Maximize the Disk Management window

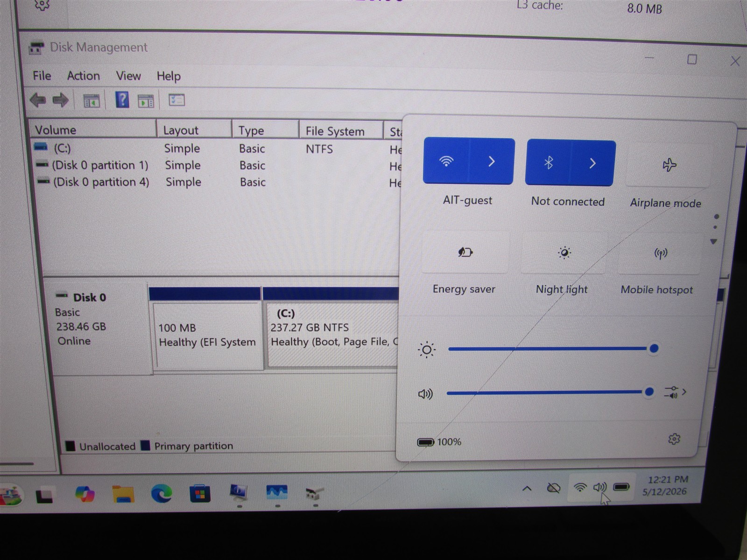pos(692,59)
